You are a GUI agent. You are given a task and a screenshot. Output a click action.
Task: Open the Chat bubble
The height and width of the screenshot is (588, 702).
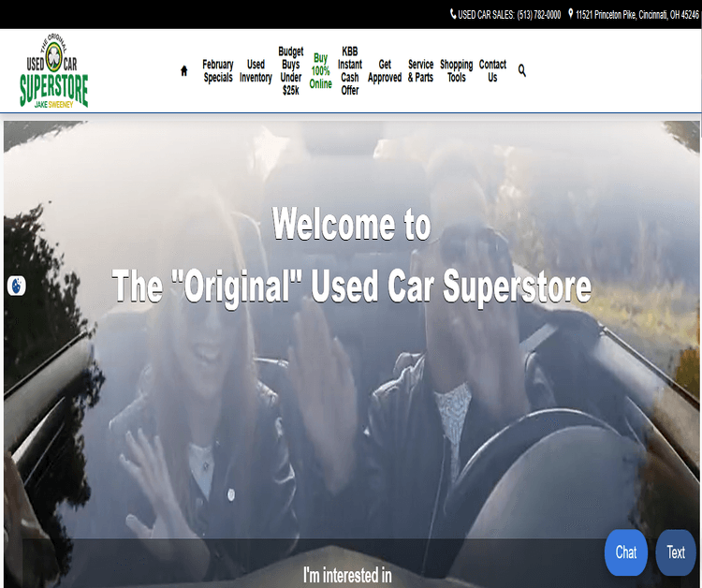coord(626,552)
